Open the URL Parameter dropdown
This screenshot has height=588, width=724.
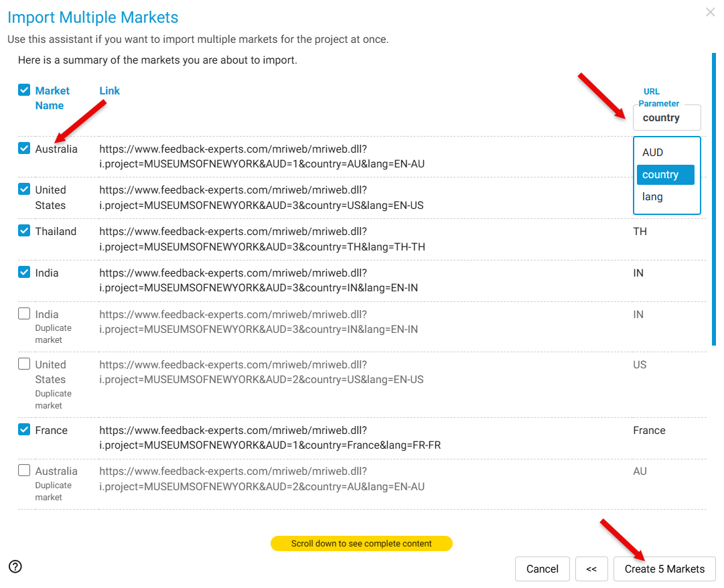pos(666,118)
